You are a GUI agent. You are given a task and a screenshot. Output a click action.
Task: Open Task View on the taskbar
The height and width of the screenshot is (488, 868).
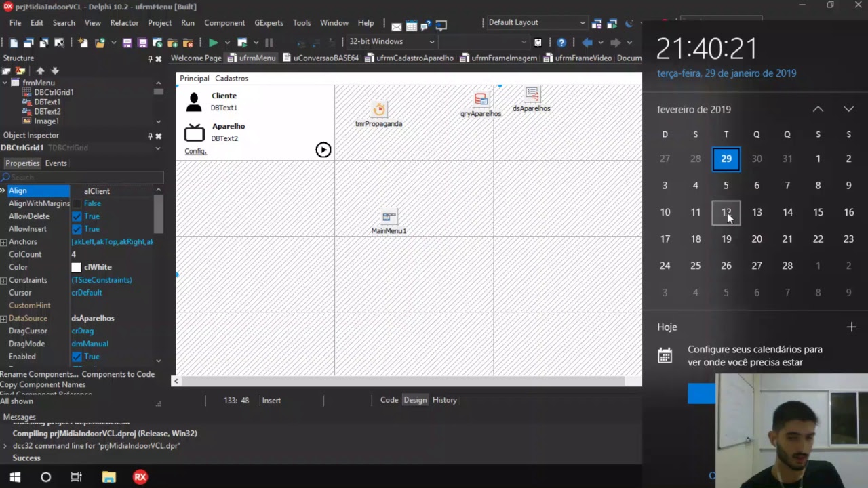click(77, 477)
